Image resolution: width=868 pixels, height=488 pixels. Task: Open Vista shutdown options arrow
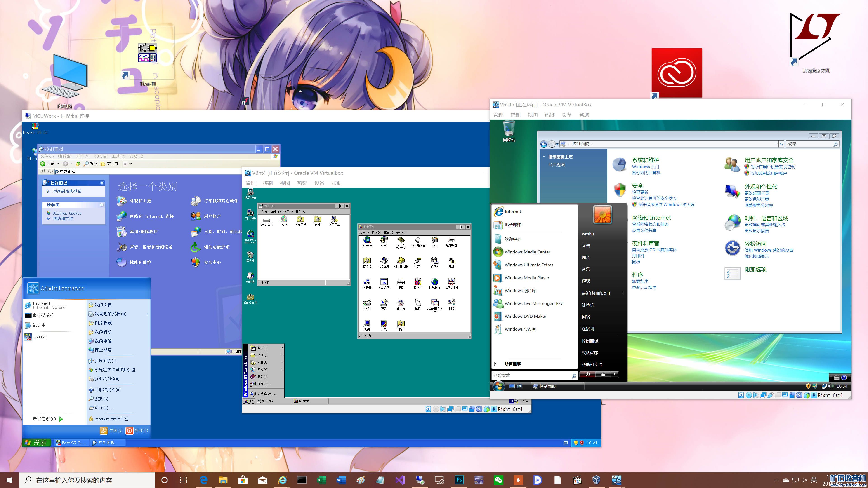click(x=615, y=375)
